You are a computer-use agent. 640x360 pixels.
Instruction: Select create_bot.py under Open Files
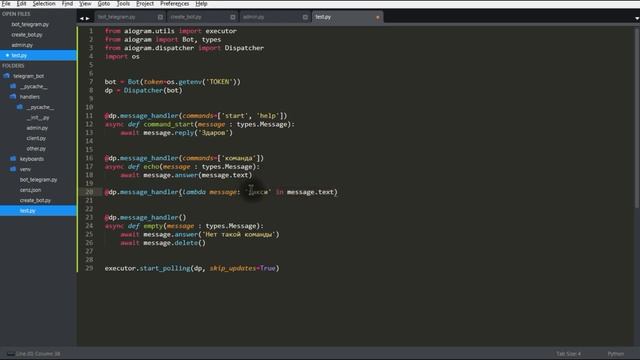coord(27,35)
